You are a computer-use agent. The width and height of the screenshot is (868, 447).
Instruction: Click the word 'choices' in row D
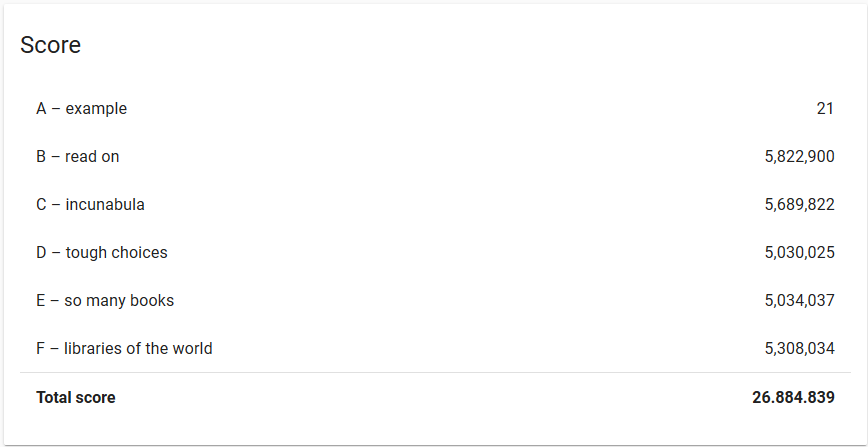point(140,253)
